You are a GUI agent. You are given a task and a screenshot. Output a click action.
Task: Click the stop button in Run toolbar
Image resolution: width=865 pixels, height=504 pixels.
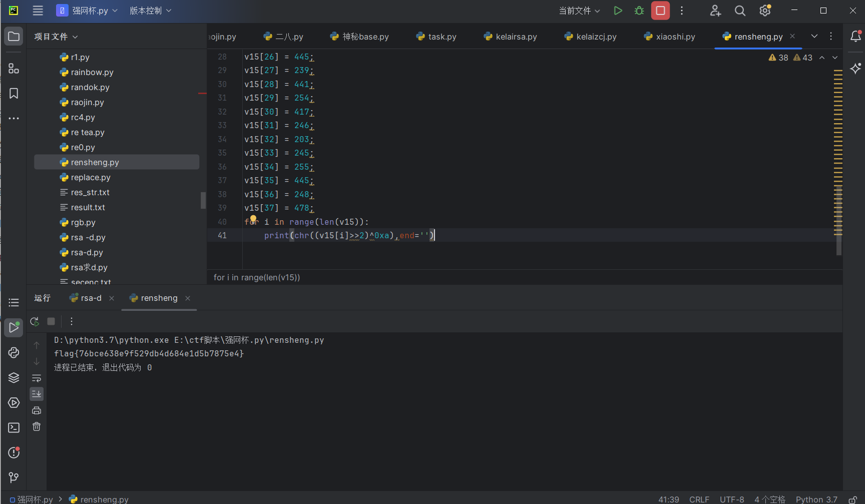coord(51,321)
